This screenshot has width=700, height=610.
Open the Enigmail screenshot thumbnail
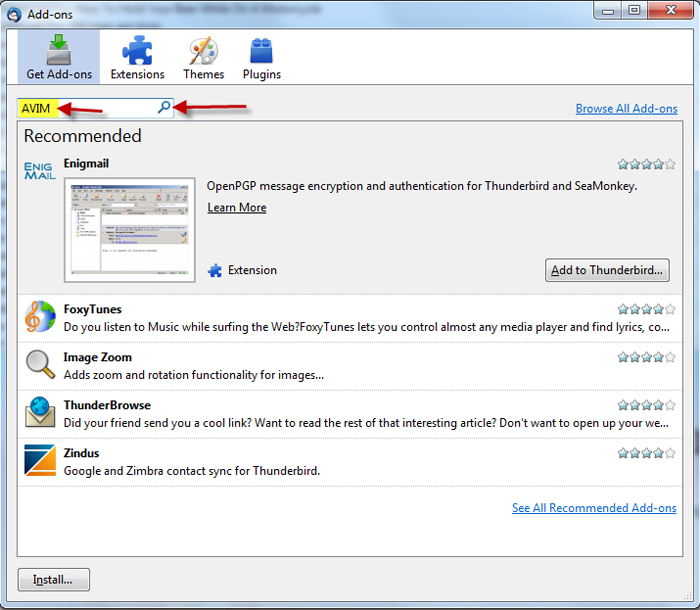tap(129, 230)
